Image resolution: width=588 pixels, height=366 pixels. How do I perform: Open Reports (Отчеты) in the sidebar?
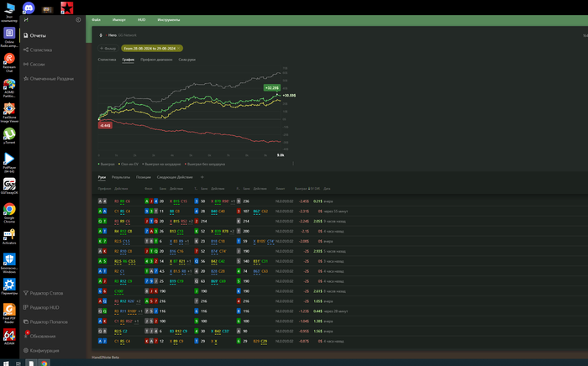pos(37,35)
